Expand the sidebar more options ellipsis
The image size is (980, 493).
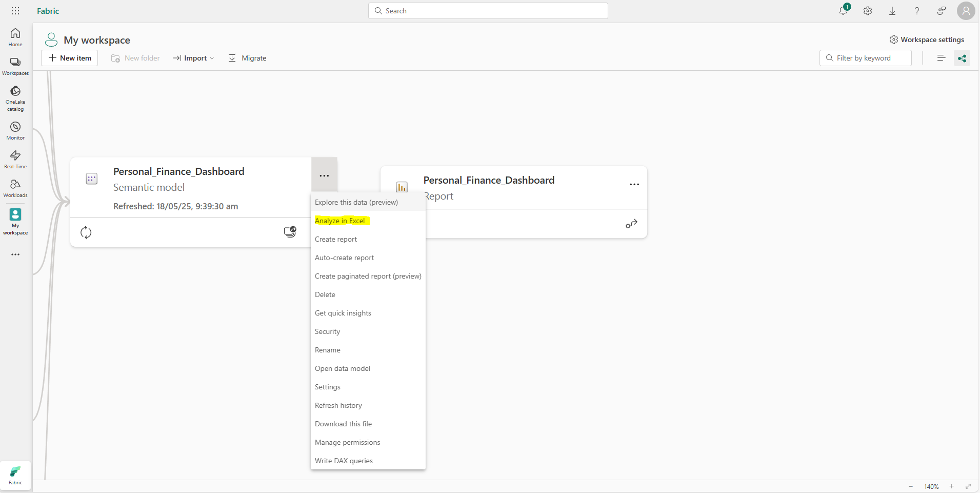[15, 254]
